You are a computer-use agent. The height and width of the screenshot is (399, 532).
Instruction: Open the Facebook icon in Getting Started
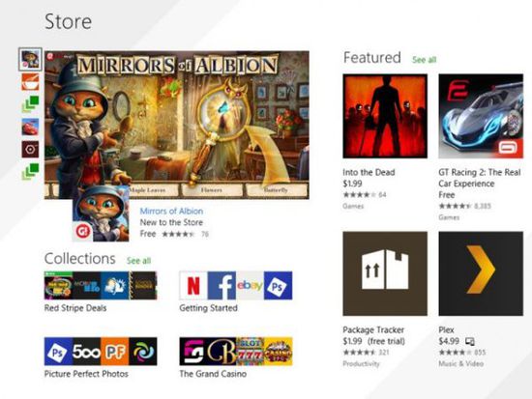point(222,285)
